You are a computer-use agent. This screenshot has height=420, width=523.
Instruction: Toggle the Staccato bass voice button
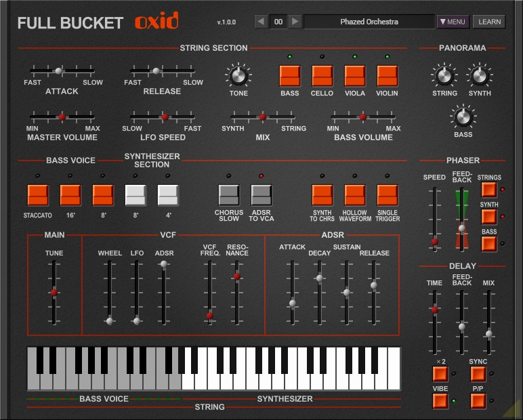[x=38, y=195]
